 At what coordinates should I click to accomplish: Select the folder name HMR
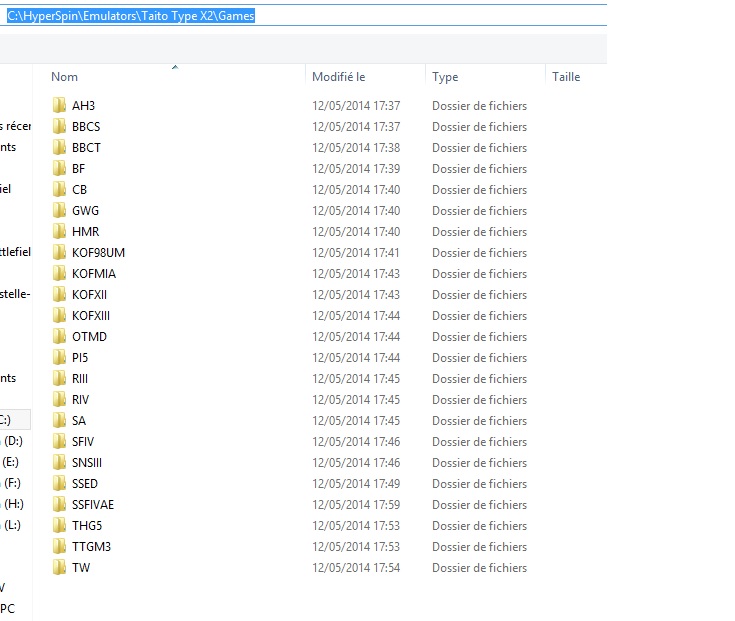(86, 232)
